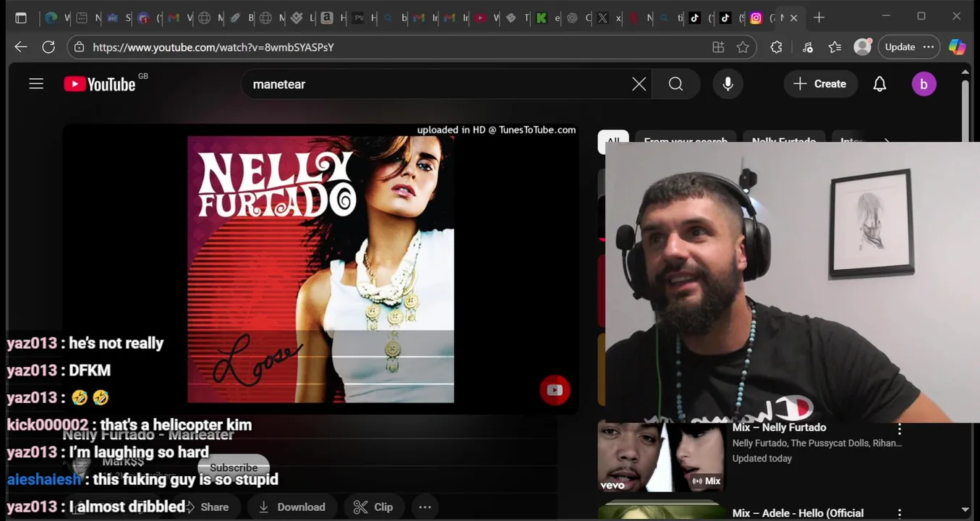Screen dimensions: 980x521
Task: Share this video
Action: [x=207, y=507]
